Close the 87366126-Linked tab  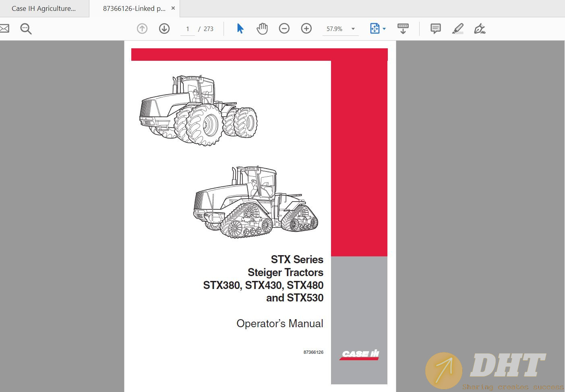tap(173, 8)
